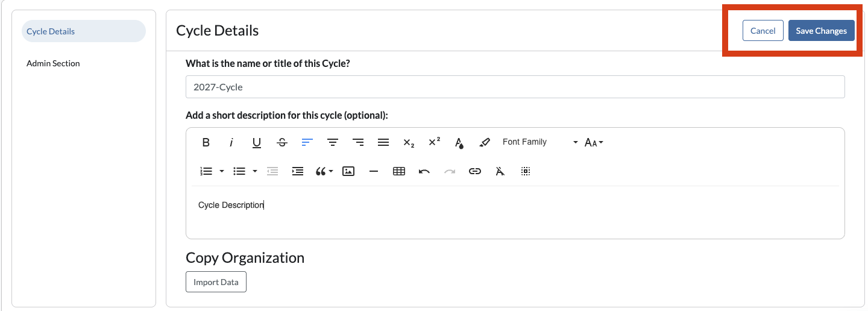Save Changes to the cycle
This screenshot has height=311, width=868.
tap(822, 31)
